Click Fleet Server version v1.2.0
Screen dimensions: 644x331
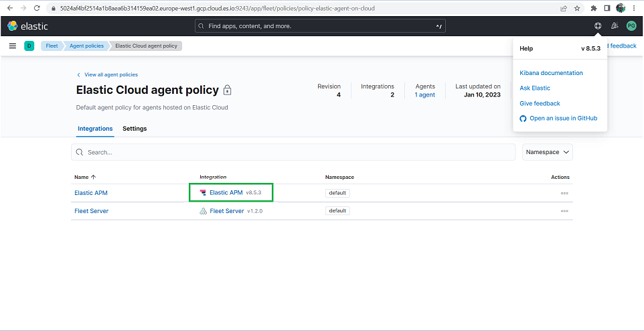[x=254, y=211]
